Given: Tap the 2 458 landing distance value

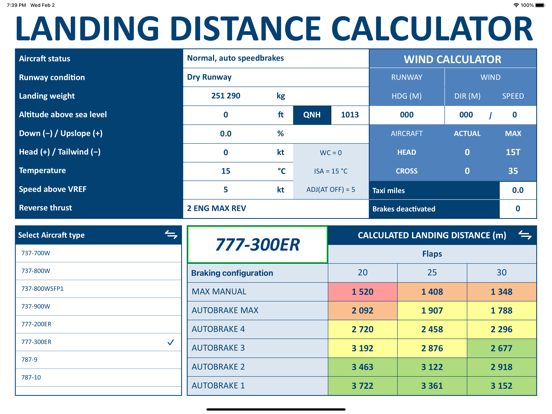Looking at the screenshot, I should click(x=432, y=329).
